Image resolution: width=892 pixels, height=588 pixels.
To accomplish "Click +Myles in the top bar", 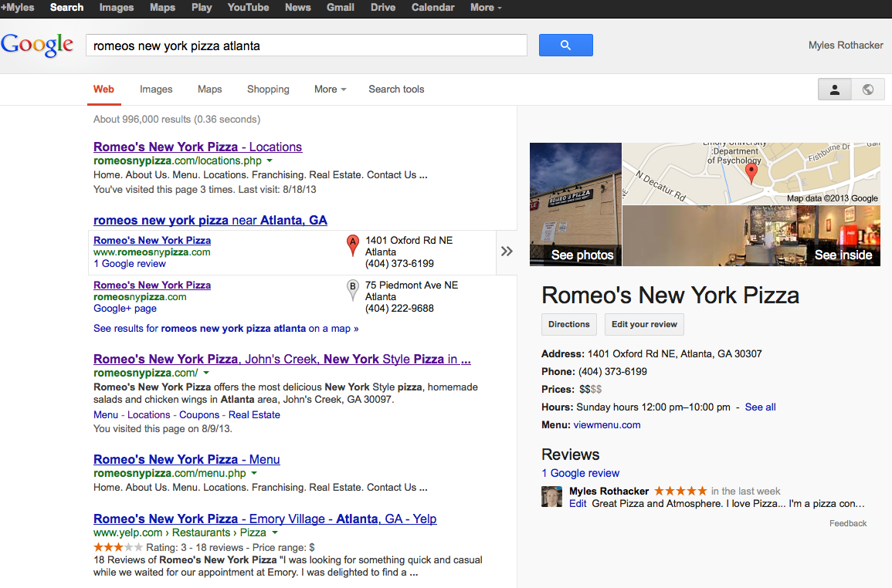I will [18, 8].
